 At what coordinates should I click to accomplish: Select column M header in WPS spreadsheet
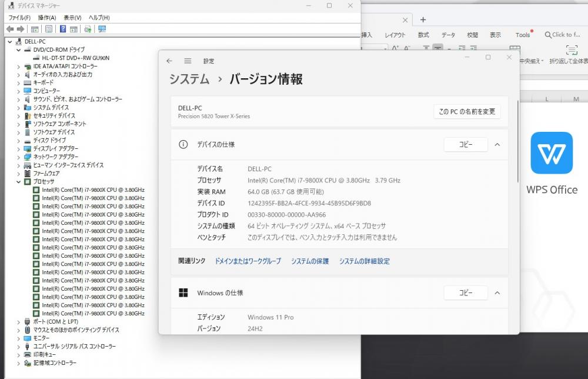pyautogui.click(x=576, y=99)
